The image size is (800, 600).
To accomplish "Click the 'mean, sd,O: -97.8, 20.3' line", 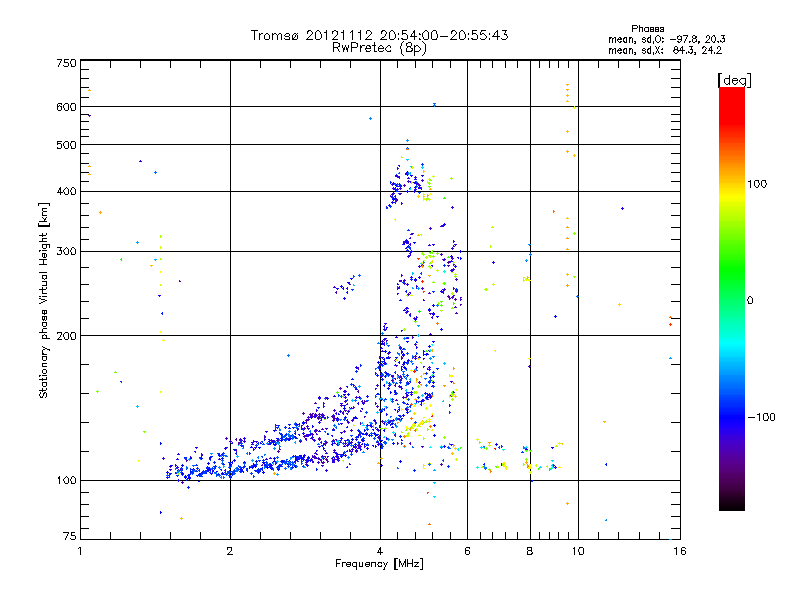I will click(666, 39).
